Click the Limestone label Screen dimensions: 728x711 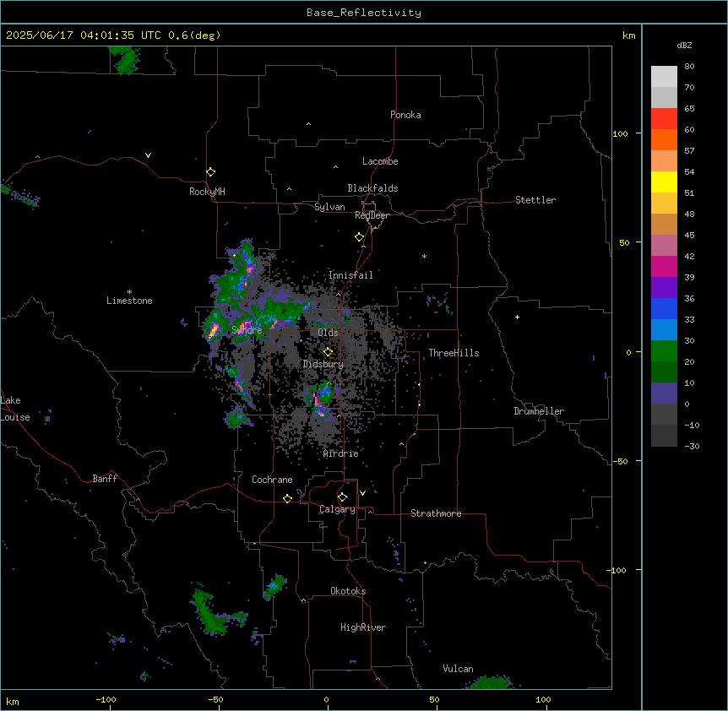pos(129,301)
